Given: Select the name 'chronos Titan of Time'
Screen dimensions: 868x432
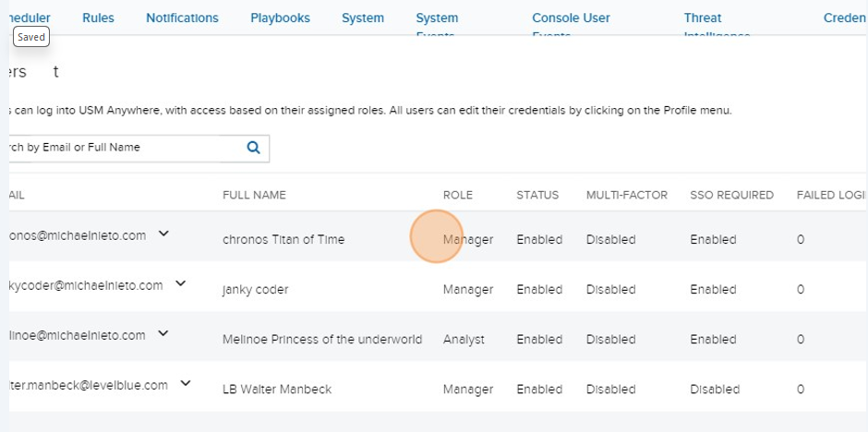Looking at the screenshot, I should coord(283,239).
